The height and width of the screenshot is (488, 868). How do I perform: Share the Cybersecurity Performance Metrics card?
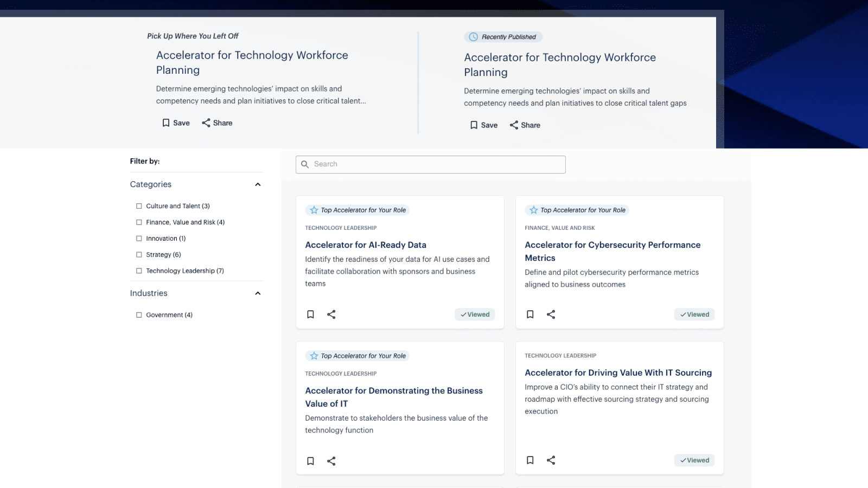[x=551, y=314]
